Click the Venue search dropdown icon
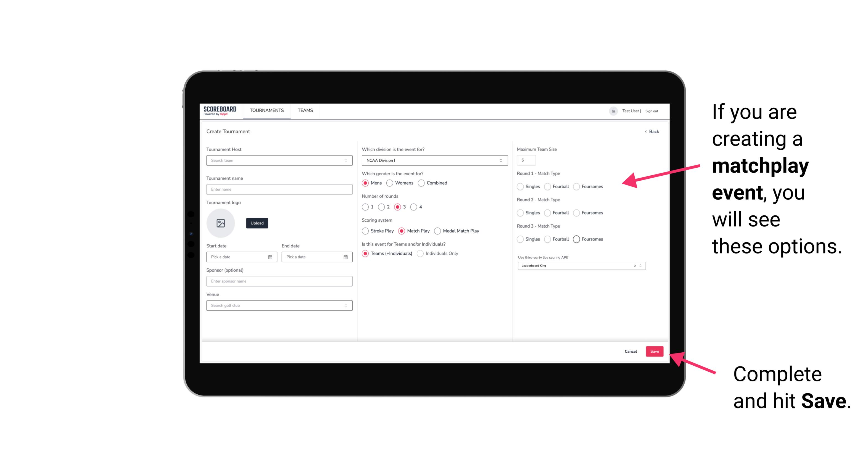This screenshot has height=467, width=868. (345, 305)
